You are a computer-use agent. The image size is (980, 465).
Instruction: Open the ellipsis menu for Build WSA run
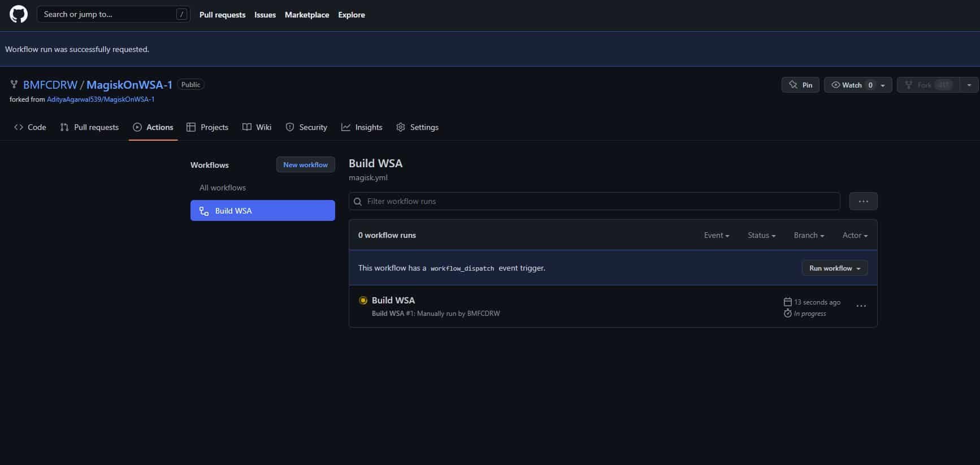pyautogui.click(x=861, y=306)
